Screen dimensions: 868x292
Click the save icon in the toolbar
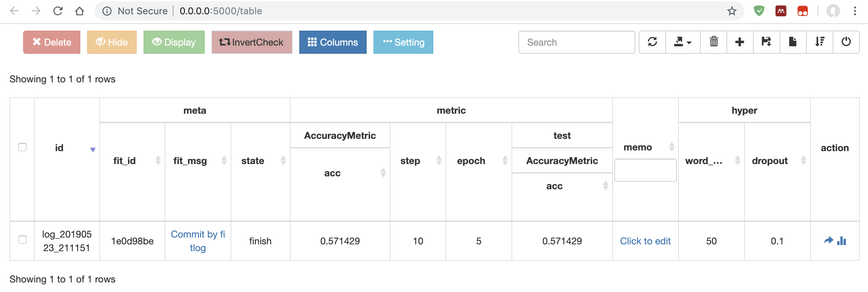(x=766, y=42)
